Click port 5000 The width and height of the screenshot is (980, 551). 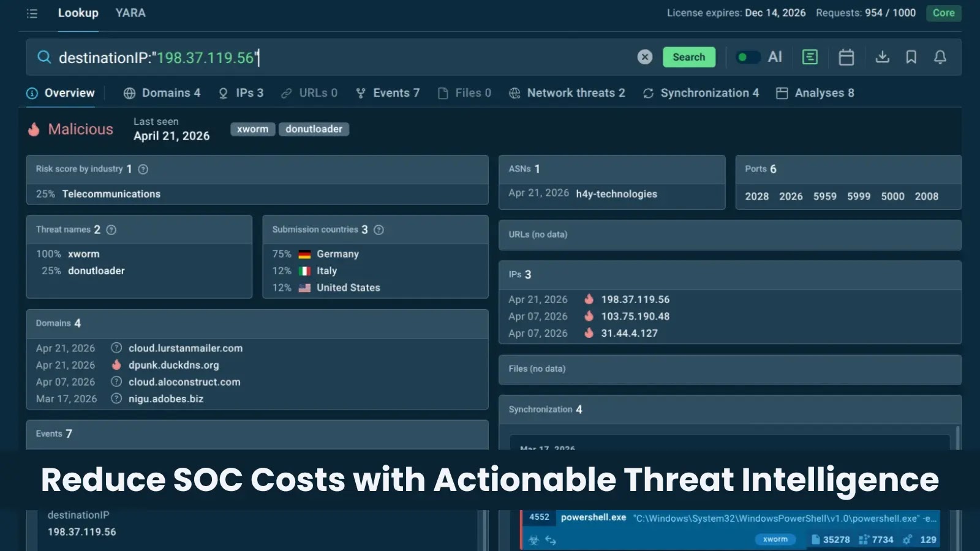892,197
